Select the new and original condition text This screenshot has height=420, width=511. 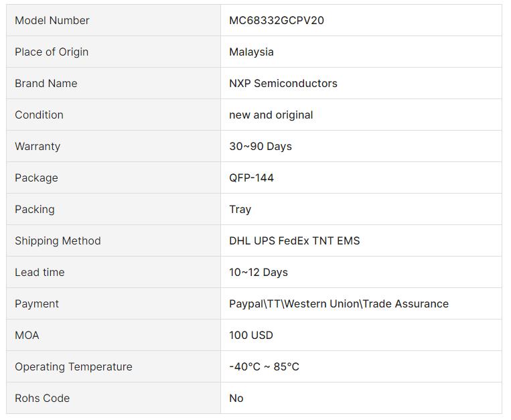271,115
